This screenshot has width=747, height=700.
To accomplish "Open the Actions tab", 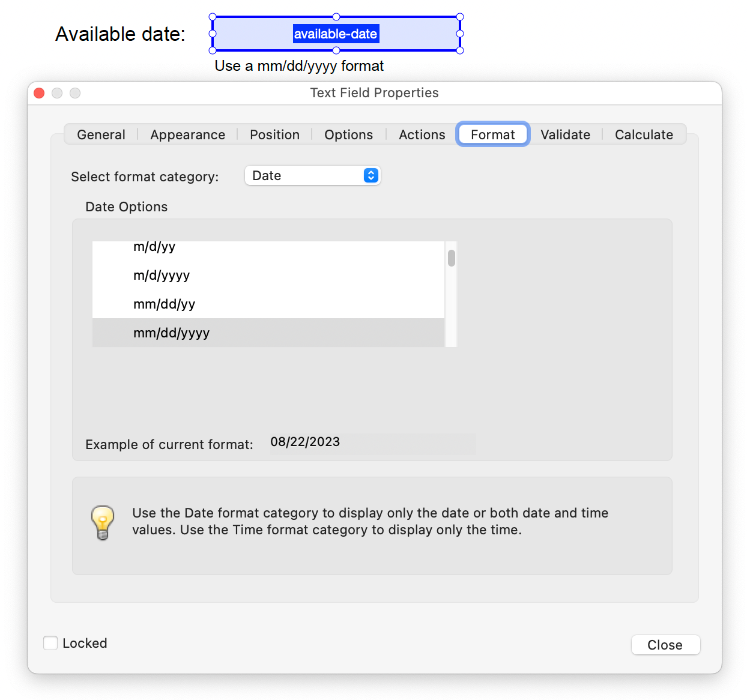I will point(421,134).
